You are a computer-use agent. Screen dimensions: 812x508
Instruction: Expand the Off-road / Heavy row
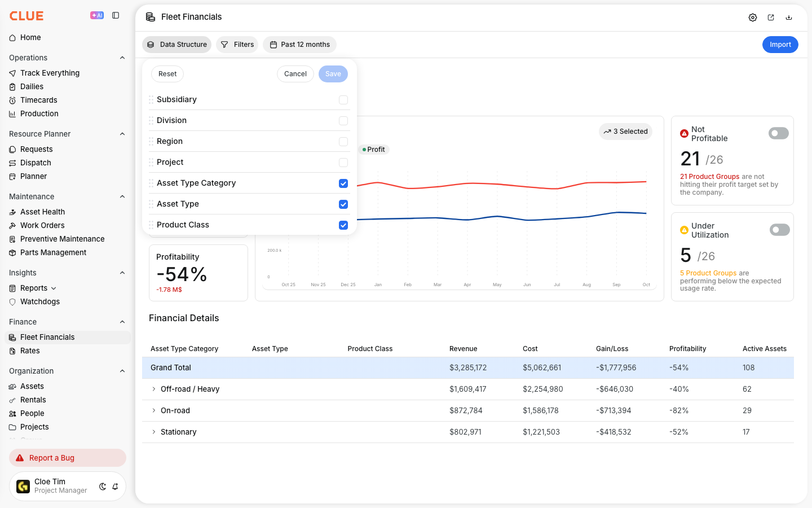tap(153, 389)
